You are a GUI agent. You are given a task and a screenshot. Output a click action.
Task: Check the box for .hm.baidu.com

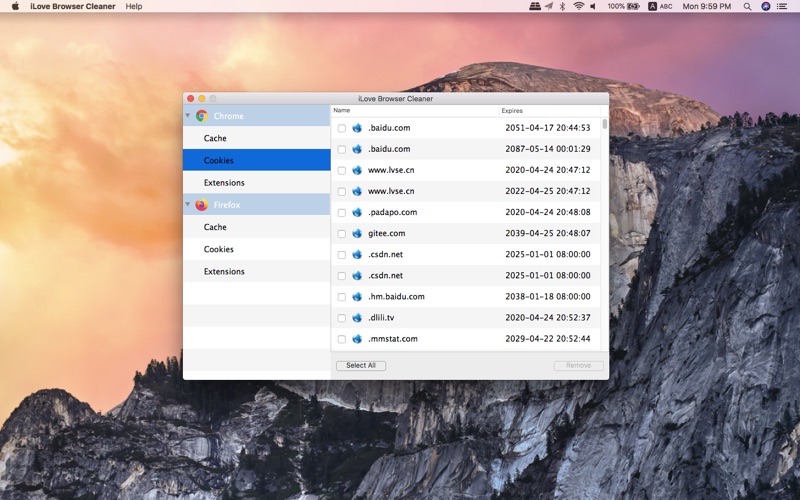point(342,297)
